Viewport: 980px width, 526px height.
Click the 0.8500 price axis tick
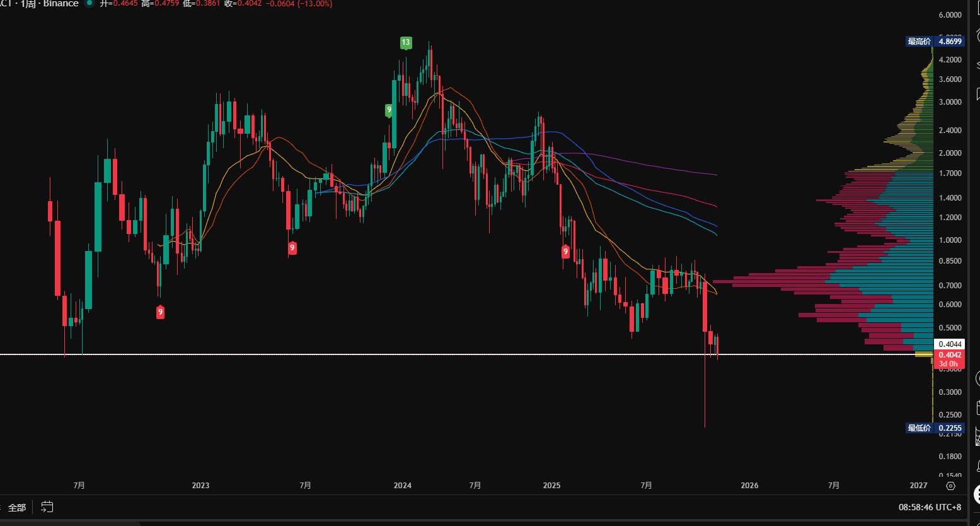tap(951, 260)
